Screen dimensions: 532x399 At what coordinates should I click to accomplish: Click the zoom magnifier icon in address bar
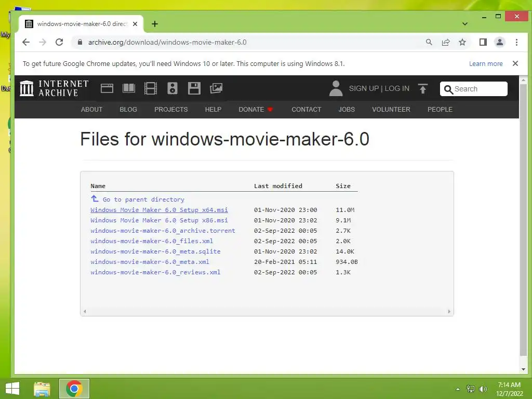[429, 42]
